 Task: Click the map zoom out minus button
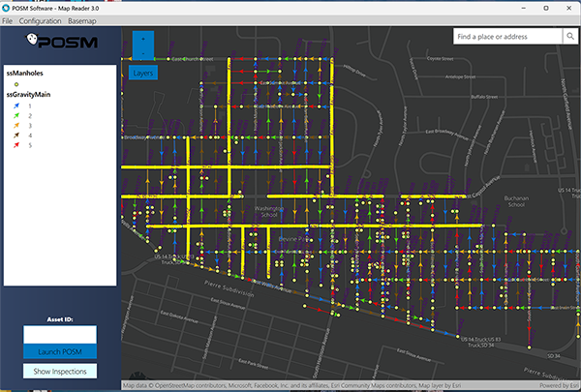click(x=145, y=54)
